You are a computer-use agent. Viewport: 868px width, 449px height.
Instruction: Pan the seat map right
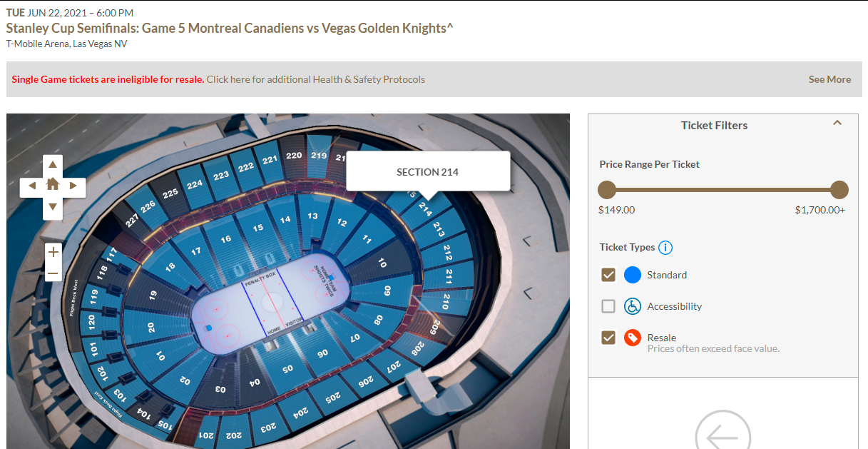click(x=73, y=186)
